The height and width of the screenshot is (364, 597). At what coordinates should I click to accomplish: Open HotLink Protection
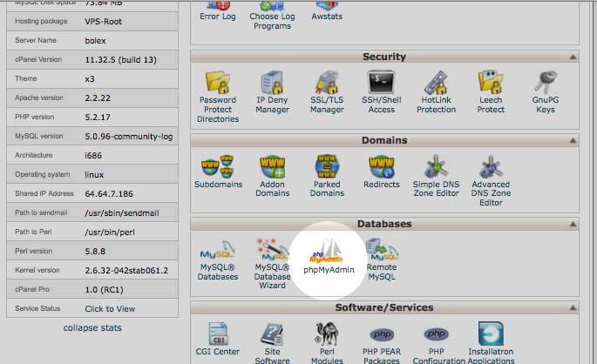436,92
